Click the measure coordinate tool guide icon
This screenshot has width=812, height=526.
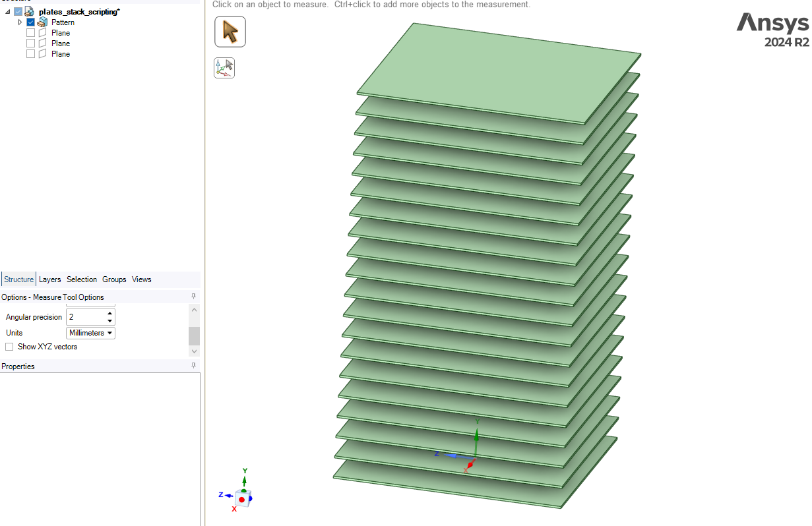point(224,68)
